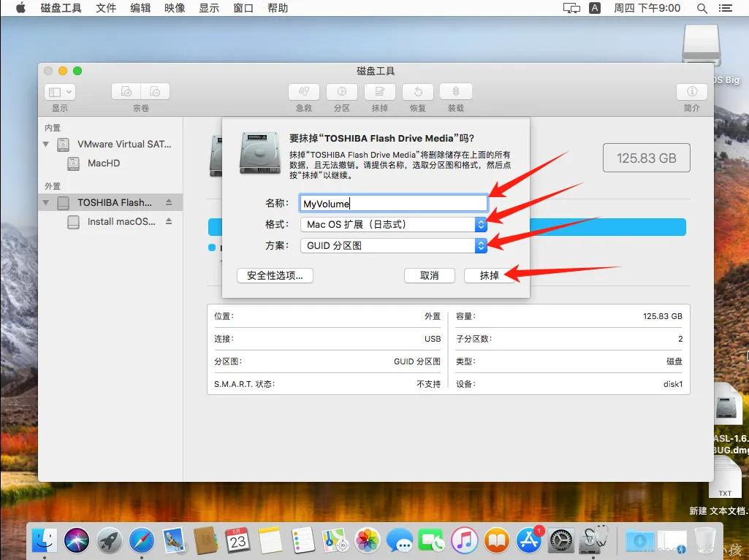Screen dimensions: 749x560
Task: Open Reminders from the Dock
Action: click(x=303, y=541)
